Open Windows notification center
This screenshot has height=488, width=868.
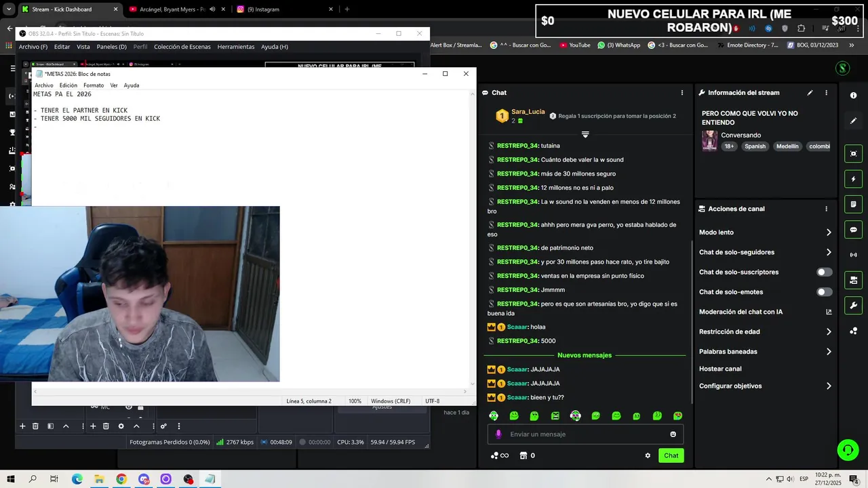click(x=854, y=479)
